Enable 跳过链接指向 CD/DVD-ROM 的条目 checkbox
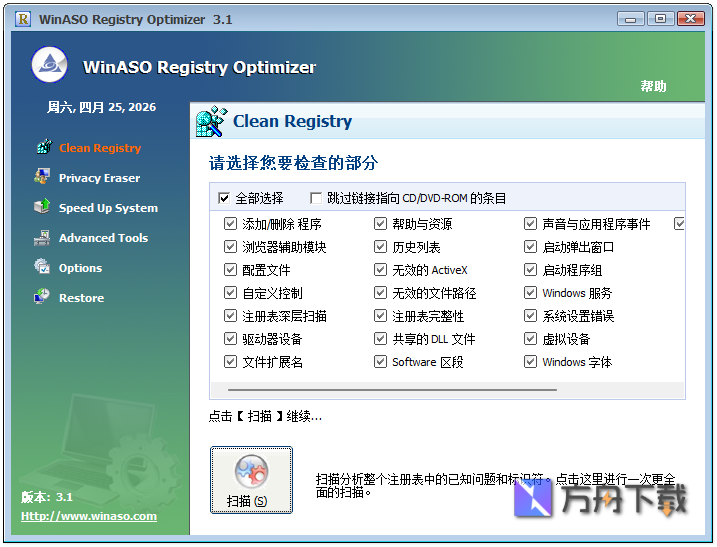This screenshot has height=547, width=717. click(x=316, y=198)
